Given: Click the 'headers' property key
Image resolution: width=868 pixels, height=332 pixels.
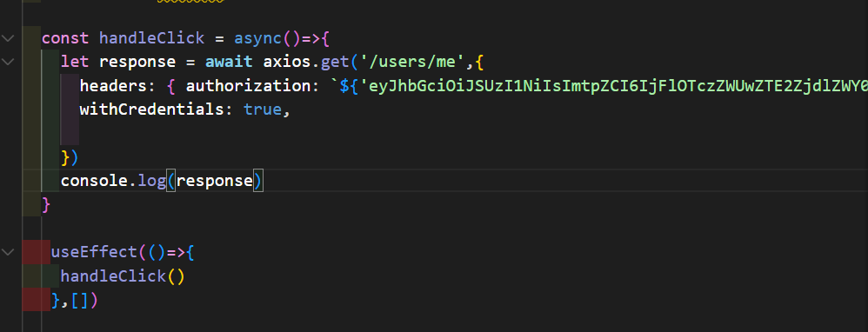Looking at the screenshot, I should (x=113, y=86).
